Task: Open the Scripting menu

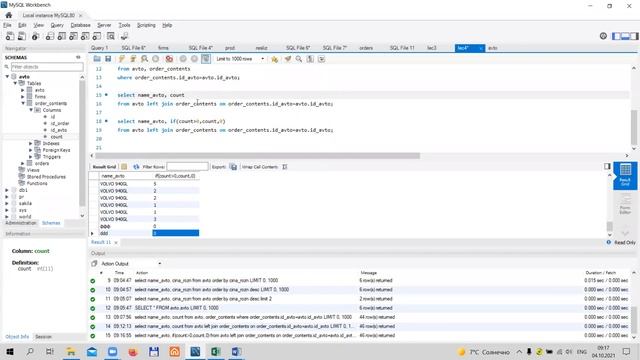Action: coord(146,25)
